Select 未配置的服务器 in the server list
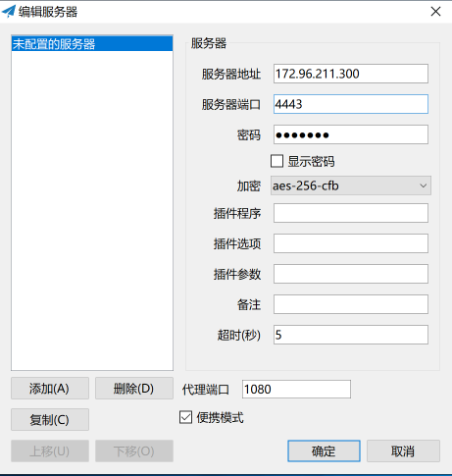 click(x=92, y=44)
